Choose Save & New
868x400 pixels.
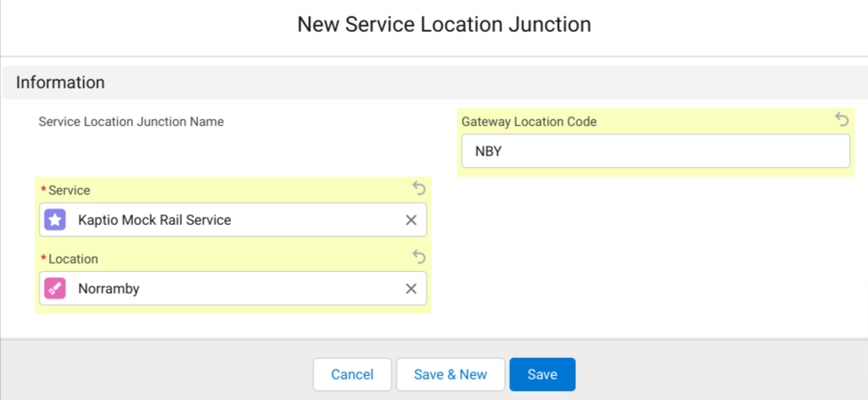[450, 374]
